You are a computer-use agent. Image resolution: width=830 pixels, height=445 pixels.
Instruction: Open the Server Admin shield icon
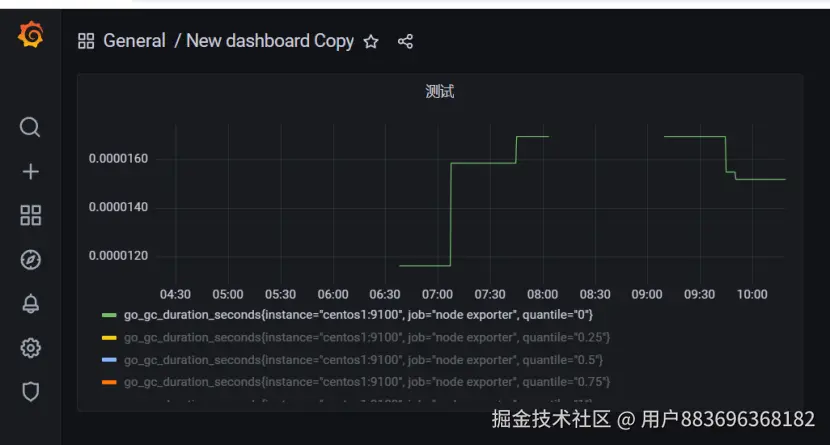[30, 392]
